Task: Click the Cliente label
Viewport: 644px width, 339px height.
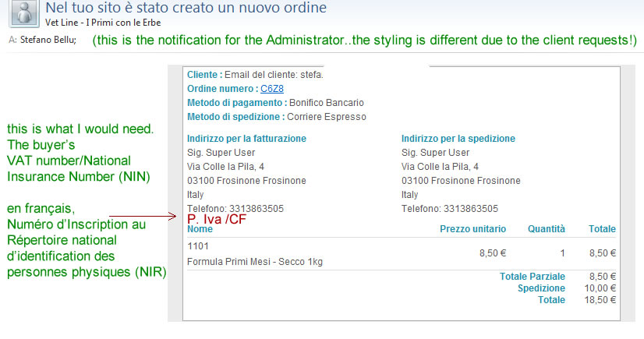Action: pos(204,75)
